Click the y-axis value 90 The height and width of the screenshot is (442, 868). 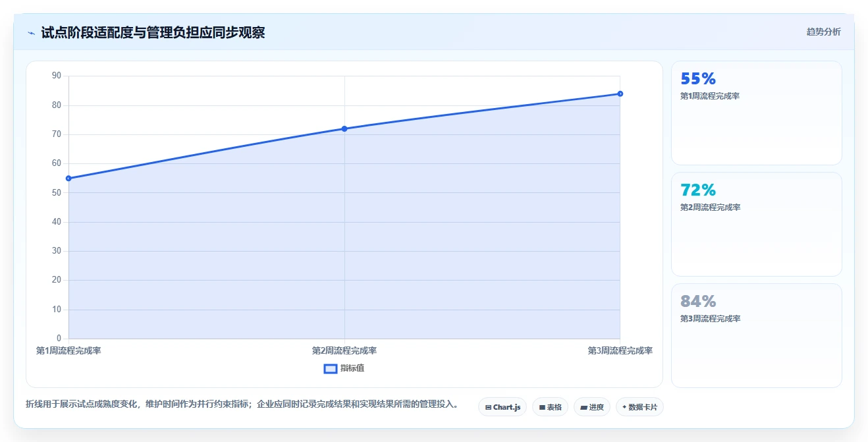[56, 76]
